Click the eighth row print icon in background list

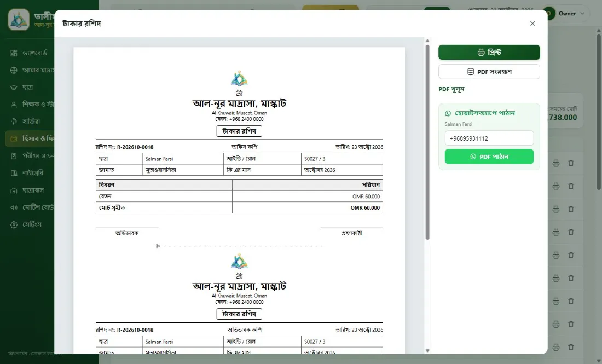[x=556, y=325]
